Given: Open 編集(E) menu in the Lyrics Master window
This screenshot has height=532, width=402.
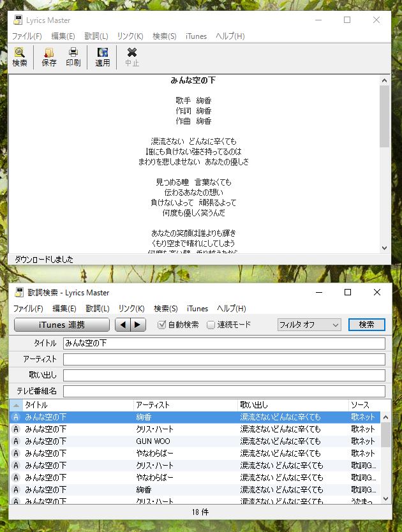Looking at the screenshot, I should [63, 36].
